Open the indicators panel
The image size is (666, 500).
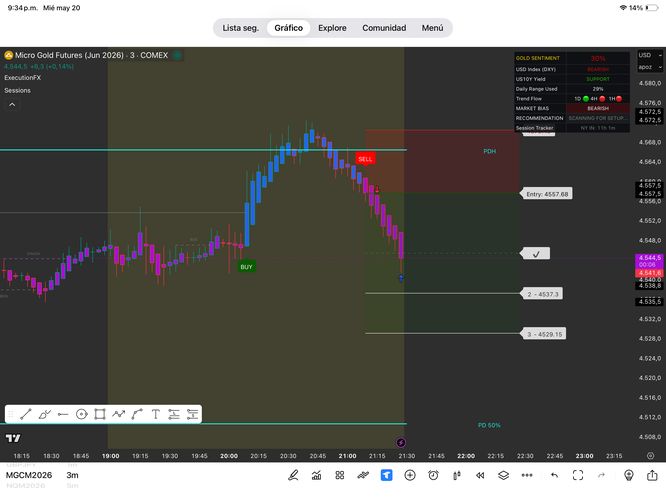316,475
